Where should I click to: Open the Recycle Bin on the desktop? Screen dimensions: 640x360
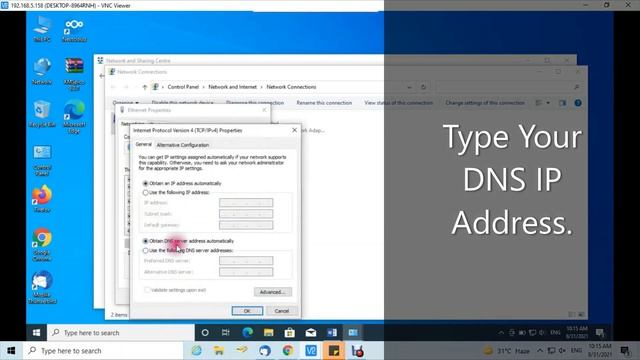click(x=42, y=114)
